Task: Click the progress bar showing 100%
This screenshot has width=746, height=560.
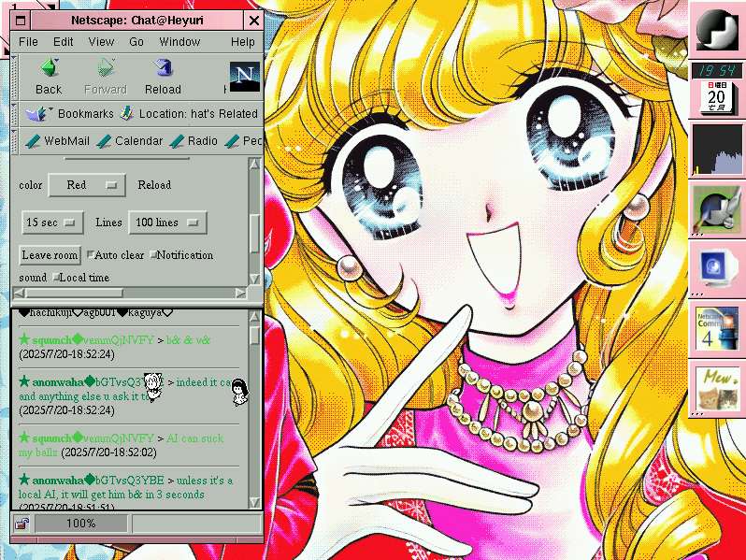Action: [81, 524]
